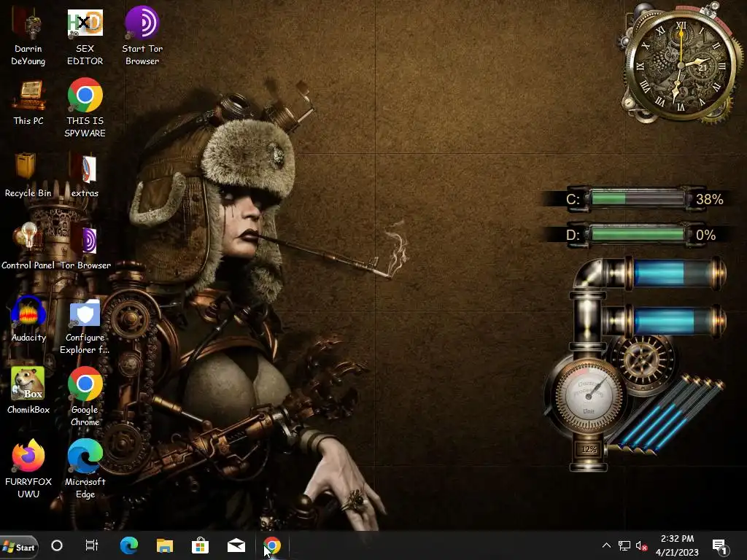Screen dimensions: 747x560
Task: Open Google Chrome from the taskbar
Action: pos(272,545)
